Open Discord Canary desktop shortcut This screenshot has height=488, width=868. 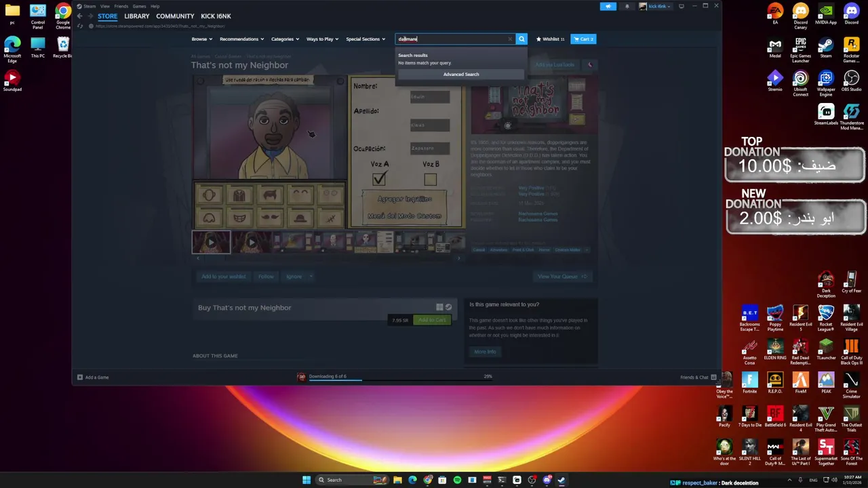801,16
